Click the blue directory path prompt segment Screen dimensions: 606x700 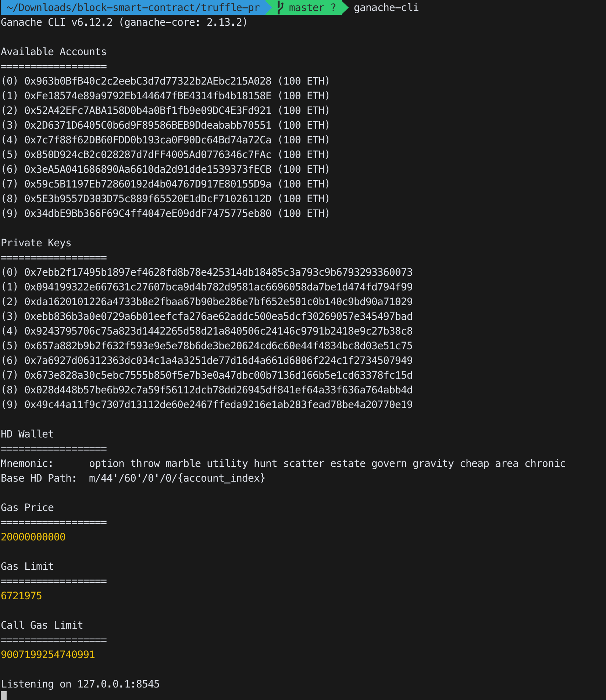click(133, 7)
